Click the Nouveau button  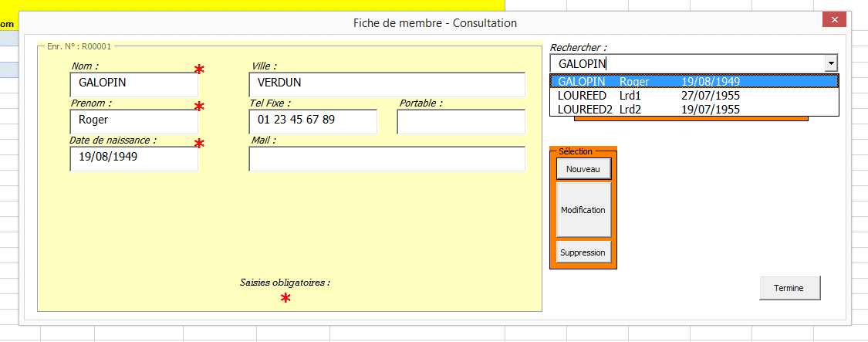(583, 169)
